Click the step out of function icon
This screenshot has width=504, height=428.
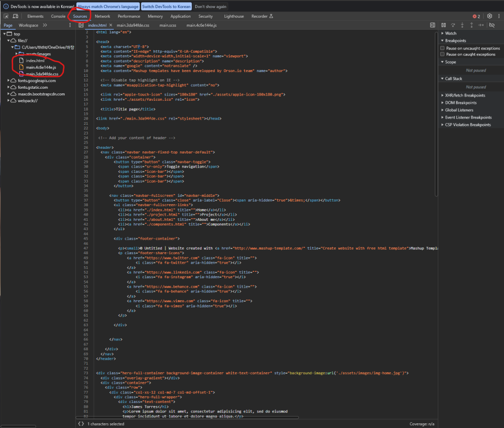click(x=472, y=25)
